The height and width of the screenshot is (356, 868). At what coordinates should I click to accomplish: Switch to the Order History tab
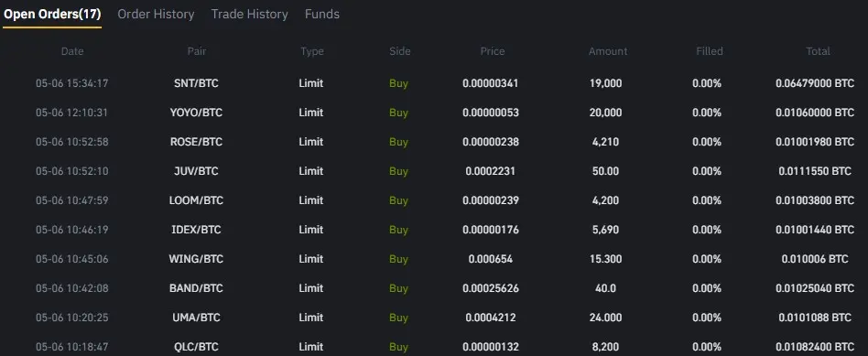tap(156, 15)
